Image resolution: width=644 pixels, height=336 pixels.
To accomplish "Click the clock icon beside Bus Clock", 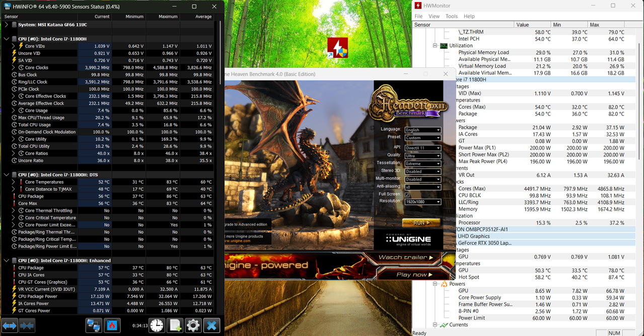I will (14, 74).
